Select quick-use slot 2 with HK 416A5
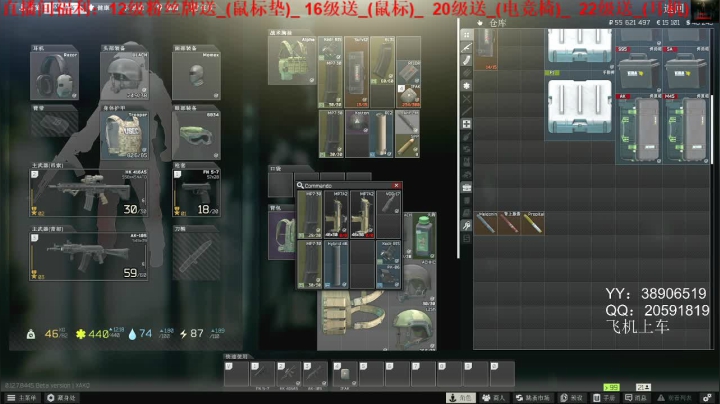This screenshot has height=404, width=720. [x=289, y=374]
